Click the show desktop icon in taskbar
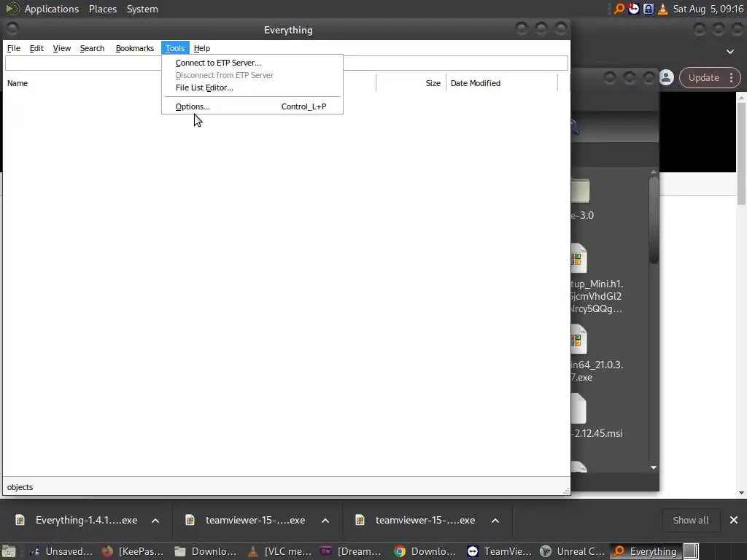 click(x=9, y=551)
